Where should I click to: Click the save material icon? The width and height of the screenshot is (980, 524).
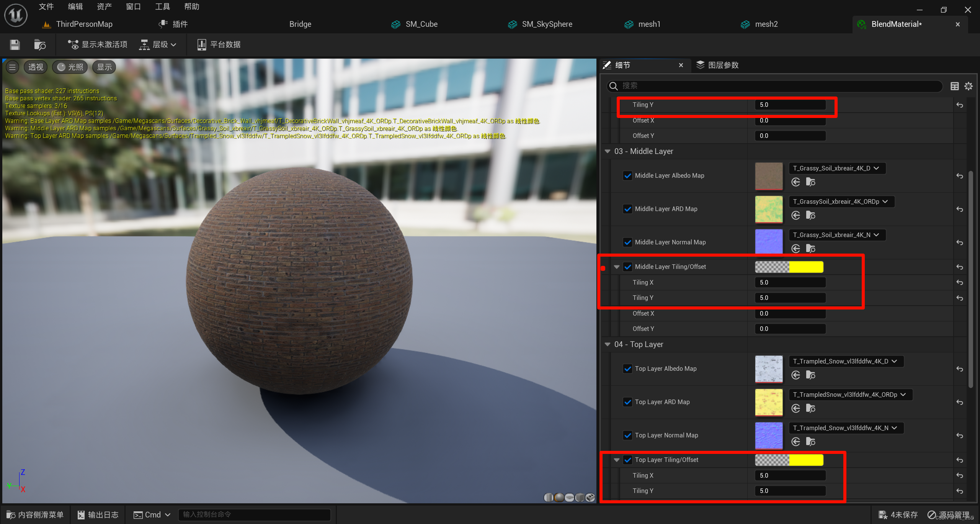pos(15,45)
